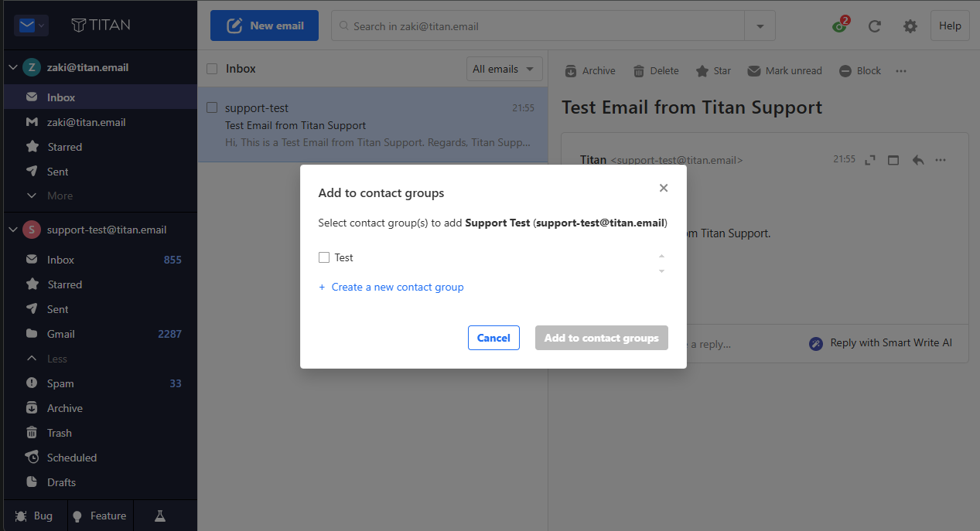980x531 pixels.
Task: Open Spam folder under support-test account
Action: point(101,383)
